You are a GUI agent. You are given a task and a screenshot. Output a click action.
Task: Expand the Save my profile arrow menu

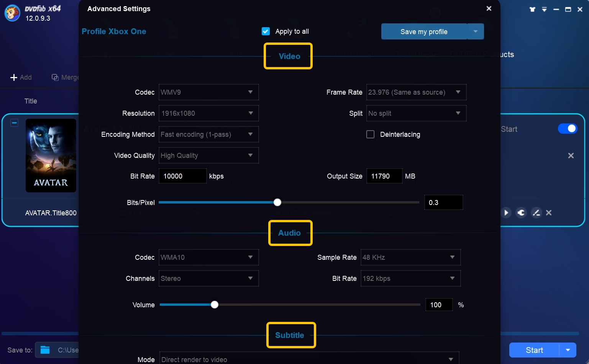click(x=476, y=31)
